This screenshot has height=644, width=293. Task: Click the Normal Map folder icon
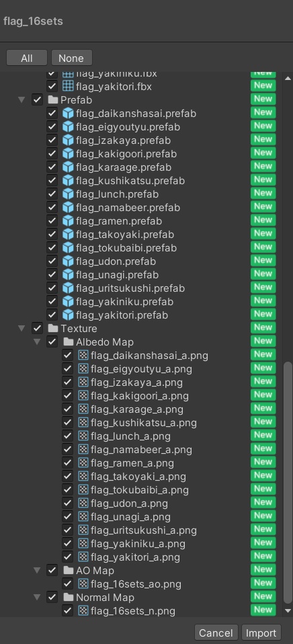coord(68,597)
